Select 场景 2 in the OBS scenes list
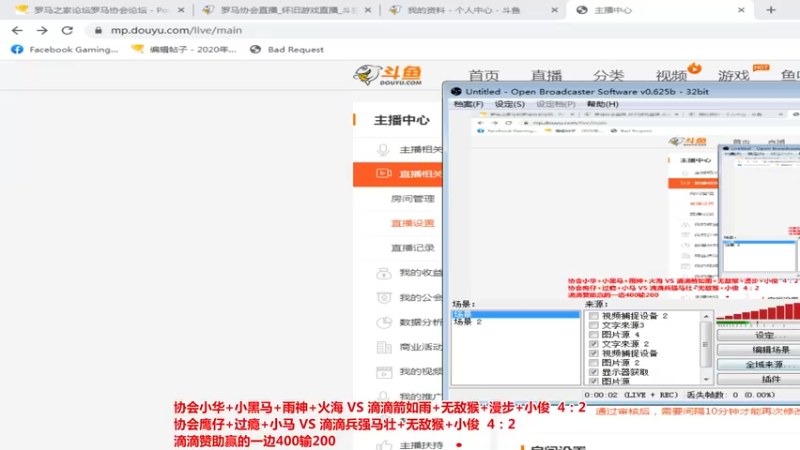Viewport: 800px width, 450px height. coord(468,322)
